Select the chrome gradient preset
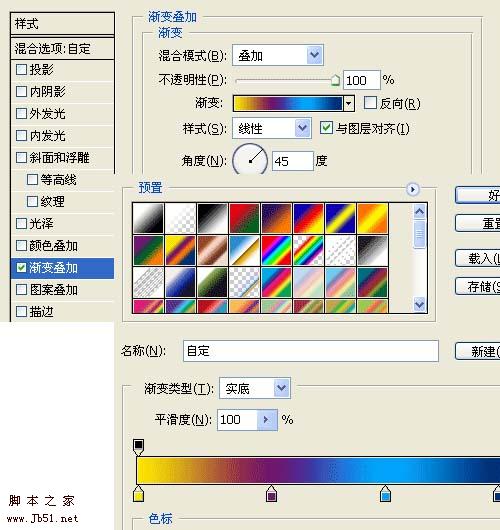Screen dimensions: 500x530 click(244, 250)
